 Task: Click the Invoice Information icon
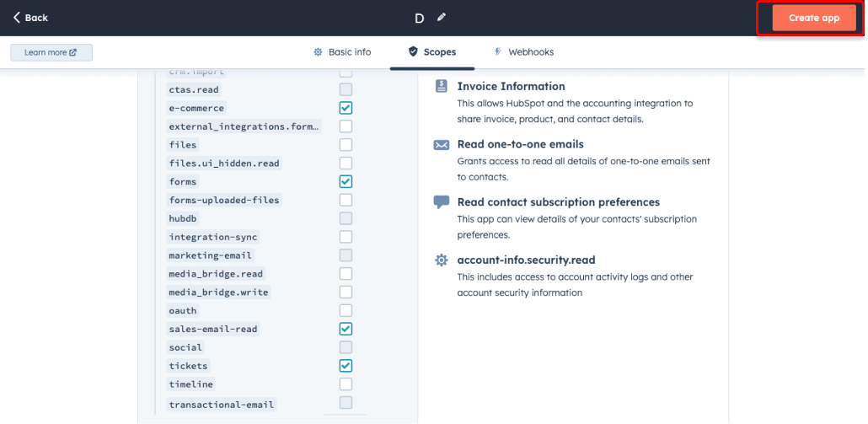[442, 86]
